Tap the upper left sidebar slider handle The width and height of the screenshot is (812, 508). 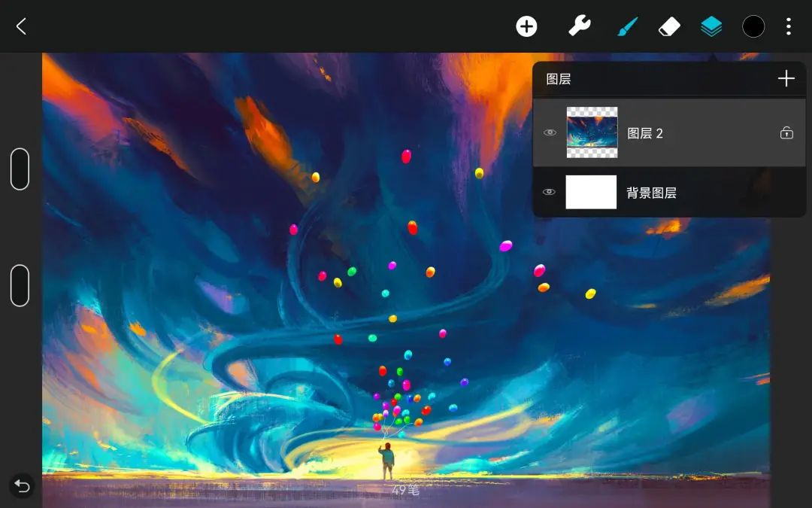pos(20,169)
